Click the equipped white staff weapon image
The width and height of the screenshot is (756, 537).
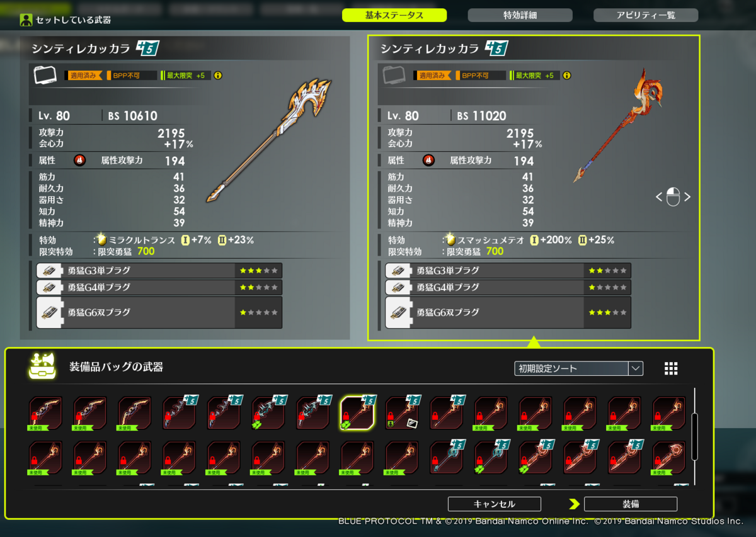click(x=270, y=140)
